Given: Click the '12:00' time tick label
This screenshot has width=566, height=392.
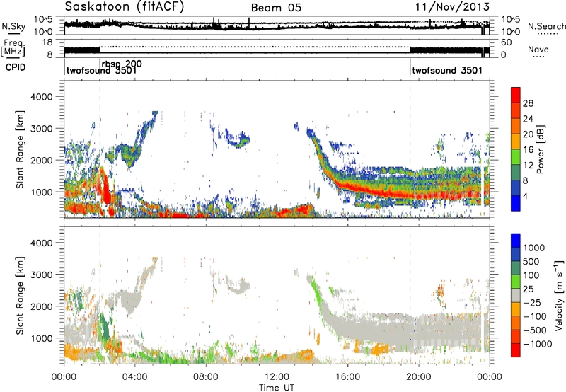Looking at the screenshot, I should pyautogui.click(x=277, y=377).
